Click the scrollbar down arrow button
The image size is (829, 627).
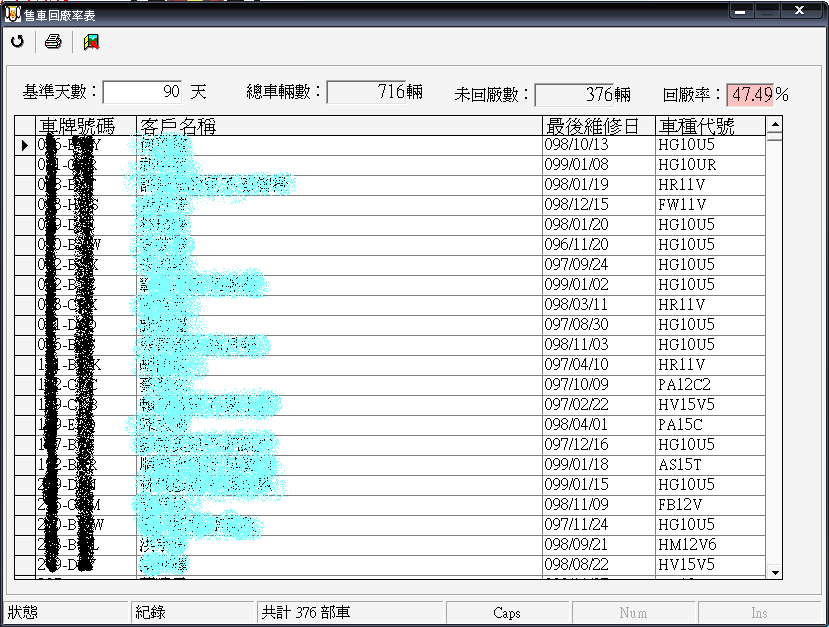(774, 571)
